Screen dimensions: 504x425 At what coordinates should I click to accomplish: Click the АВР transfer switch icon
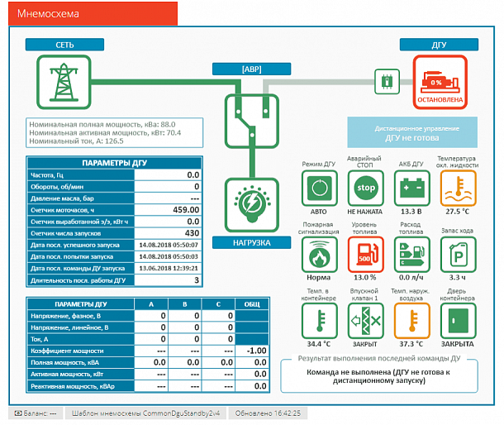tap(252, 121)
